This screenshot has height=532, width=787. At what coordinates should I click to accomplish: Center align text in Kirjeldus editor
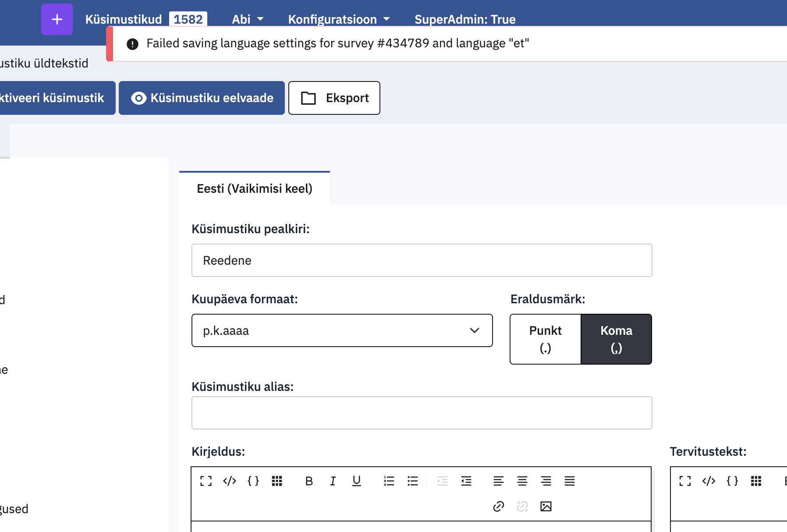click(x=522, y=481)
